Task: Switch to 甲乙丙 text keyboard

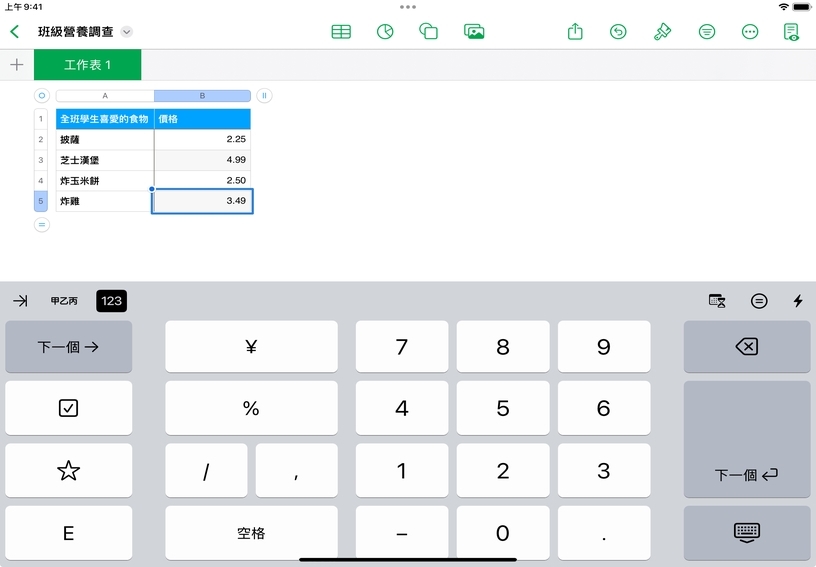Action: coord(64,301)
